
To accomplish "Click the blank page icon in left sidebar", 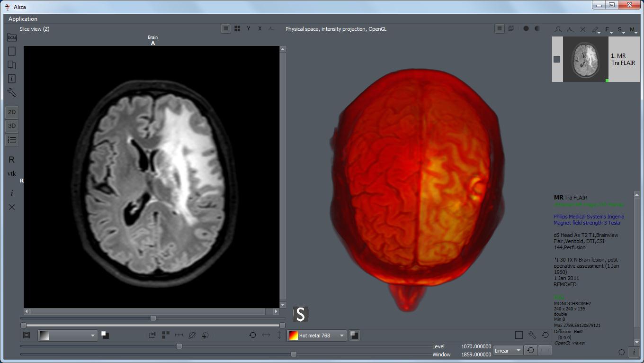I will point(12,51).
